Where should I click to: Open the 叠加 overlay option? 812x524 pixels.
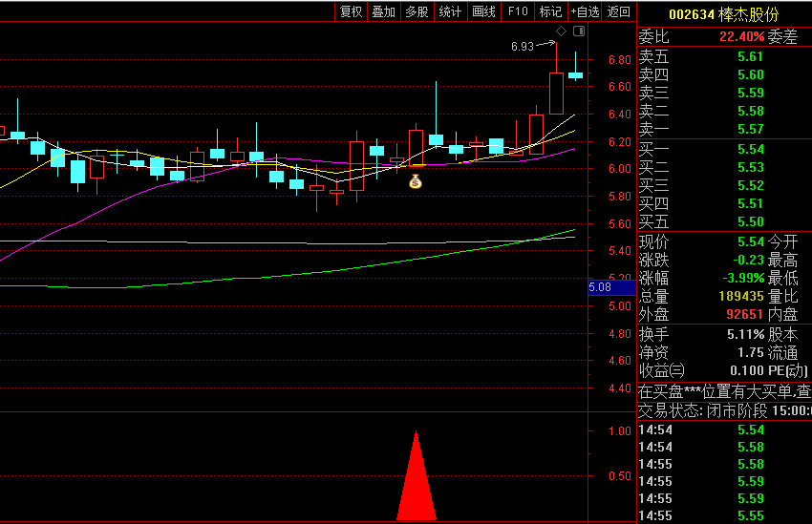click(384, 11)
